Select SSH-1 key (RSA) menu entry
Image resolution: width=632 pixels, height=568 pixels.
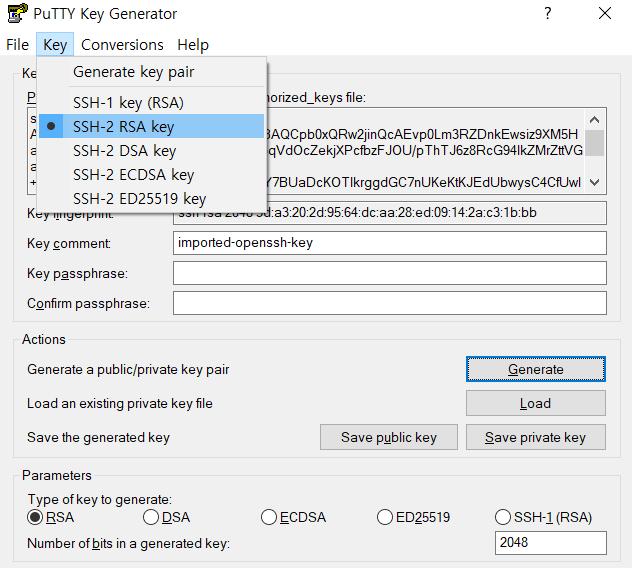pos(152,102)
